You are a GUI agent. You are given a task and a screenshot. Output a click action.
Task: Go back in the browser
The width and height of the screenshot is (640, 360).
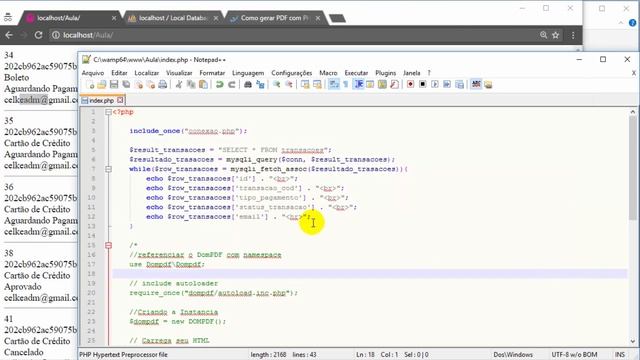point(9,35)
